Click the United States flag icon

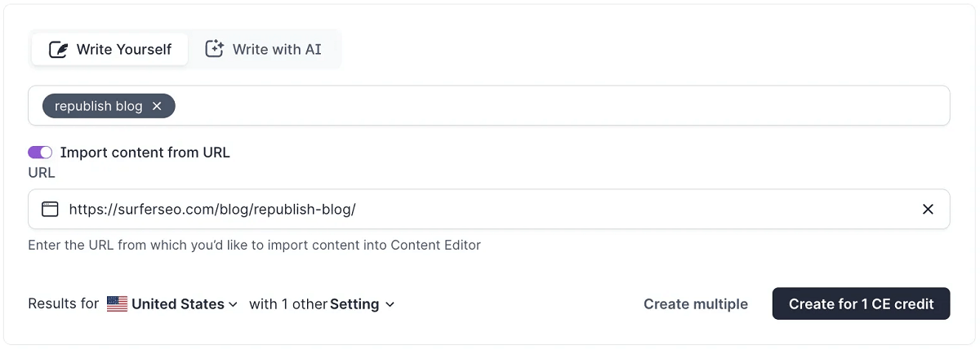point(118,304)
